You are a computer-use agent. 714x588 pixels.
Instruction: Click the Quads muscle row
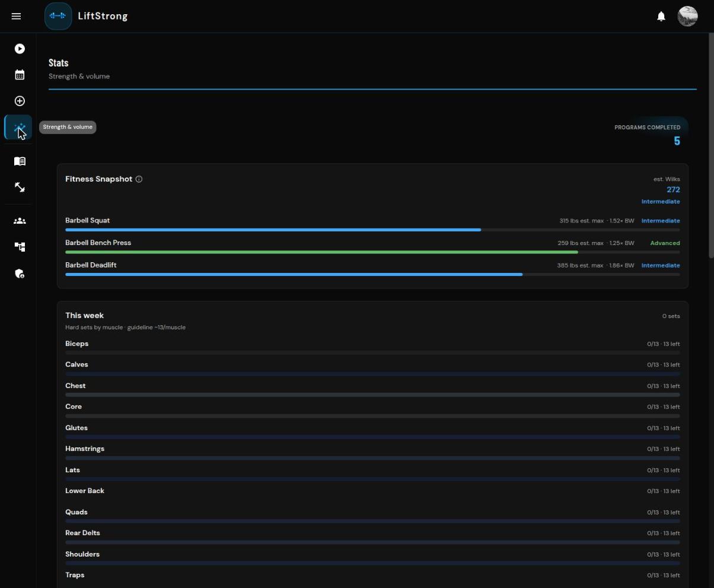[372, 516]
